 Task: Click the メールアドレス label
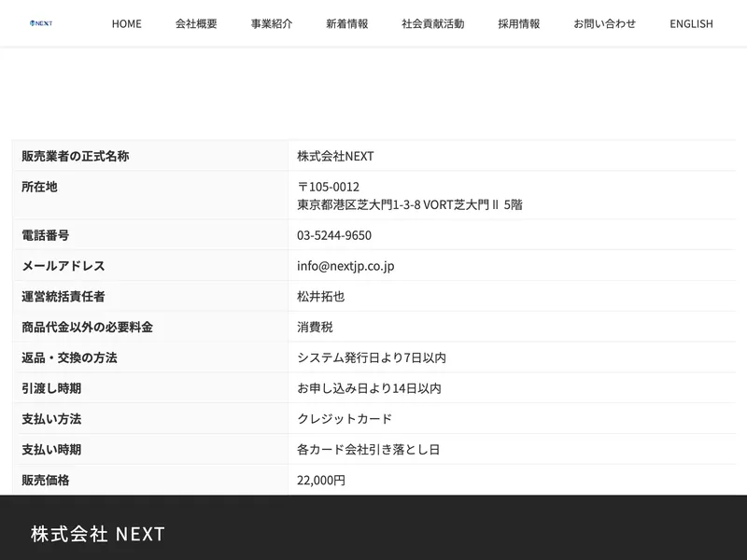(x=63, y=266)
